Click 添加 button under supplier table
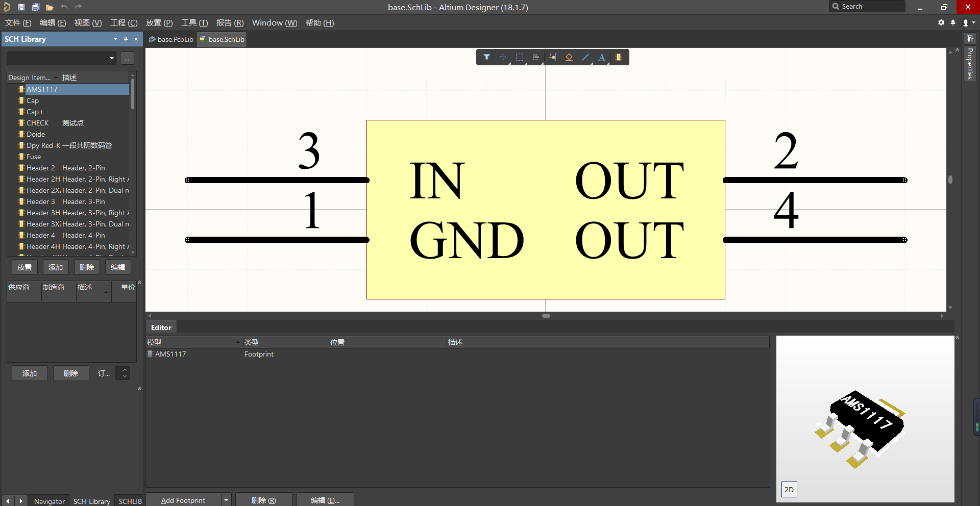The height and width of the screenshot is (506, 980). [x=30, y=373]
